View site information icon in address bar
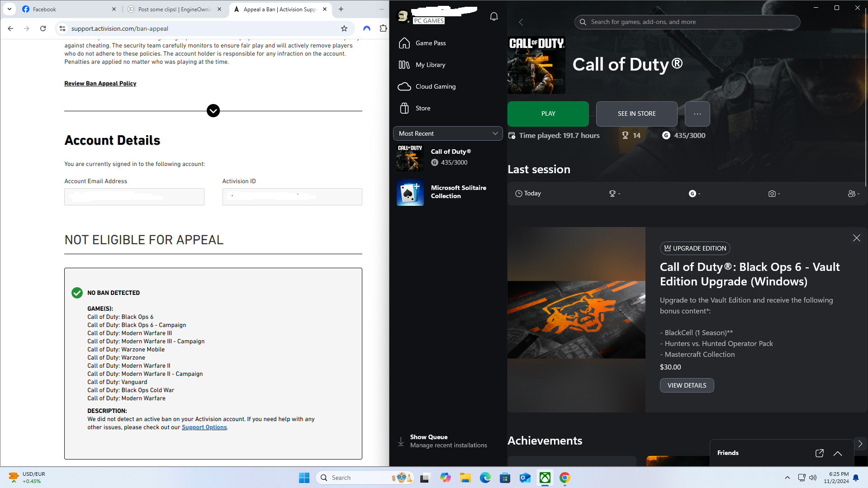Viewport: 868px width, 488px height. click(x=63, y=28)
